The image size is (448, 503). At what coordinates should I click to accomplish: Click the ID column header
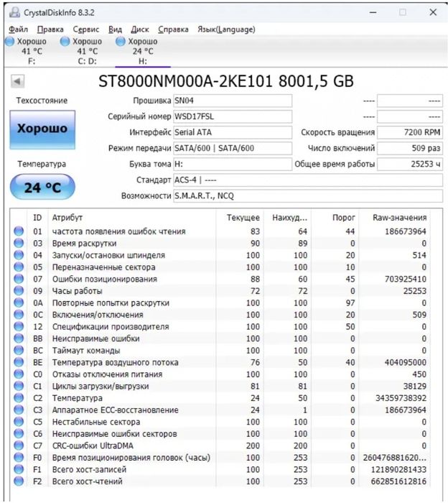tap(37, 218)
